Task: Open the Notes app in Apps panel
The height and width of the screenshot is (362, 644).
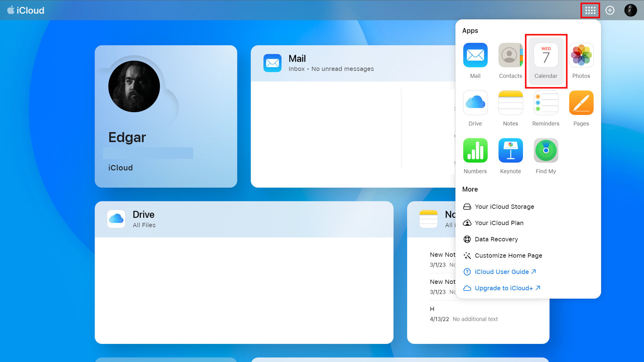Action: tap(510, 103)
